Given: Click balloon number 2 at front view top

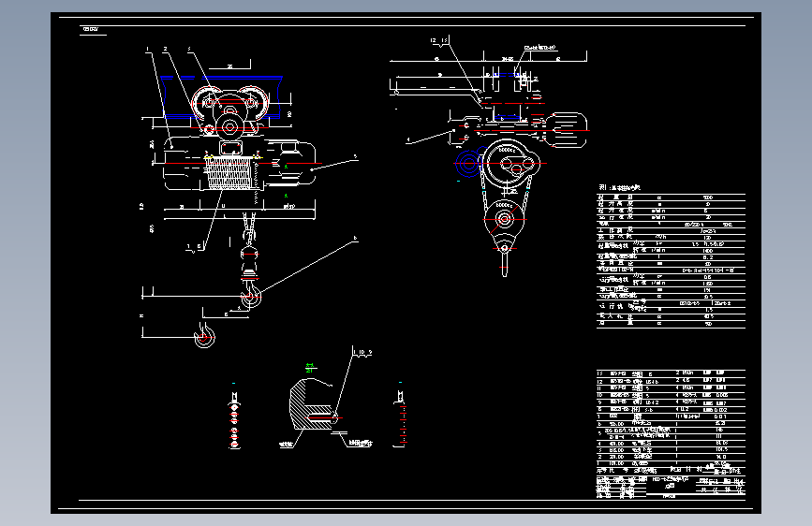Looking at the screenshot, I should (165, 50).
